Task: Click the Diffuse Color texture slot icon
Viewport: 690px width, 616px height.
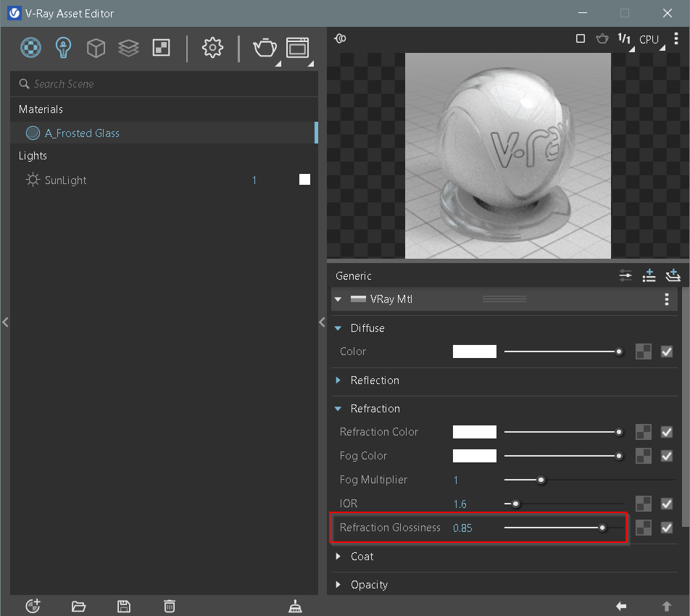Action: coord(644,351)
